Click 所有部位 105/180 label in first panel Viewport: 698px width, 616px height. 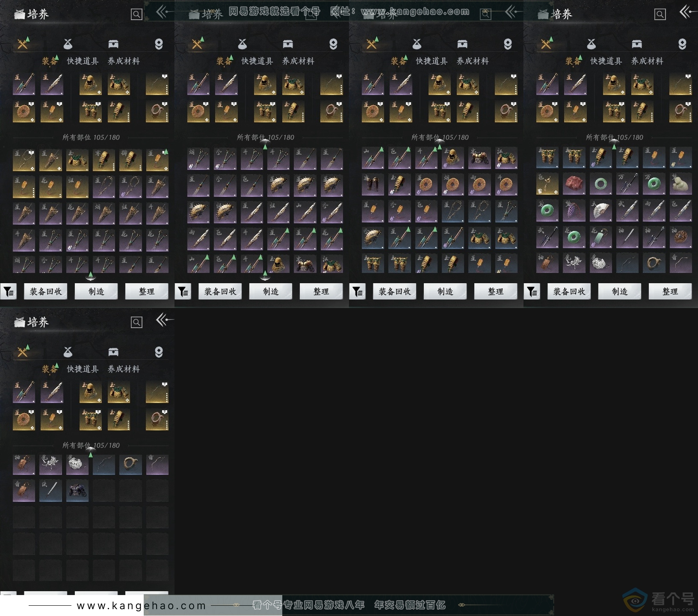(x=91, y=137)
